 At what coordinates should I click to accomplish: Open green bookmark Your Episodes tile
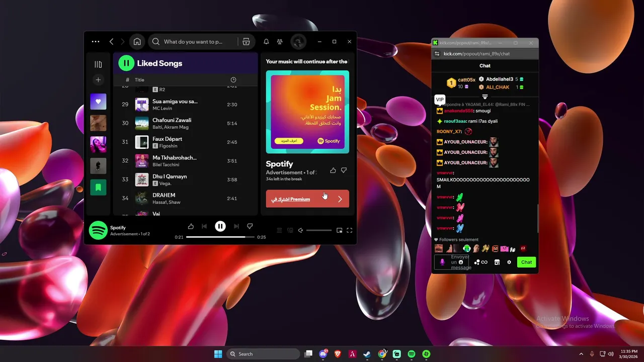[98, 187]
